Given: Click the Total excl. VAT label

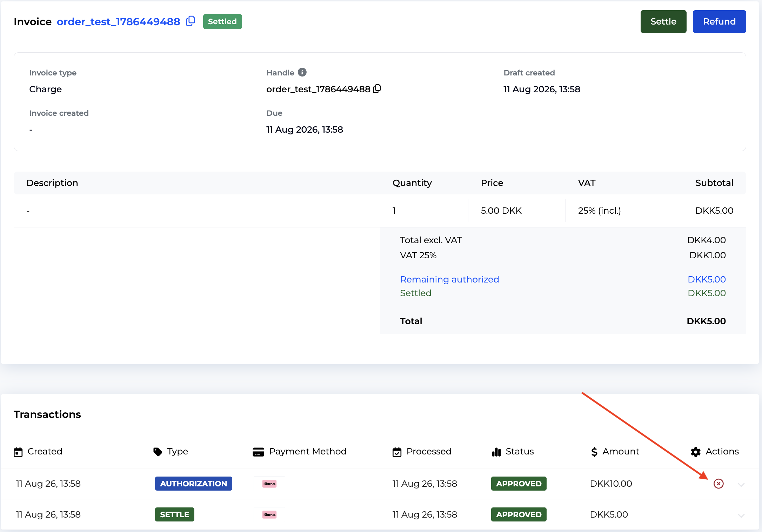Looking at the screenshot, I should 431,240.
